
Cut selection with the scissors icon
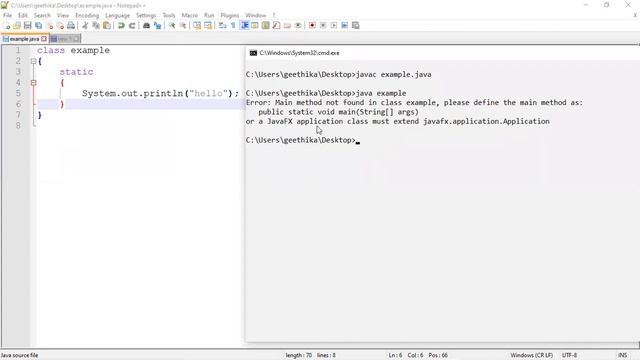pyautogui.click(x=85, y=25)
